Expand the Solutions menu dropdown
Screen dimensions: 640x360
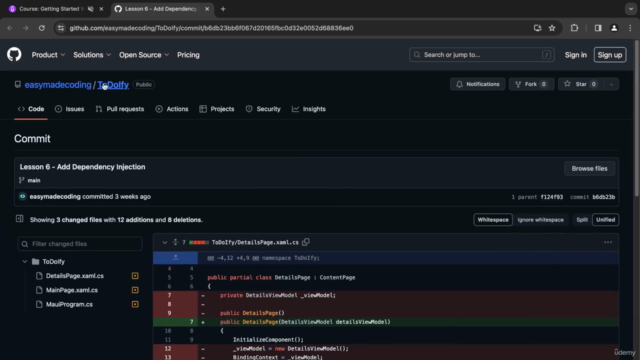pos(92,55)
